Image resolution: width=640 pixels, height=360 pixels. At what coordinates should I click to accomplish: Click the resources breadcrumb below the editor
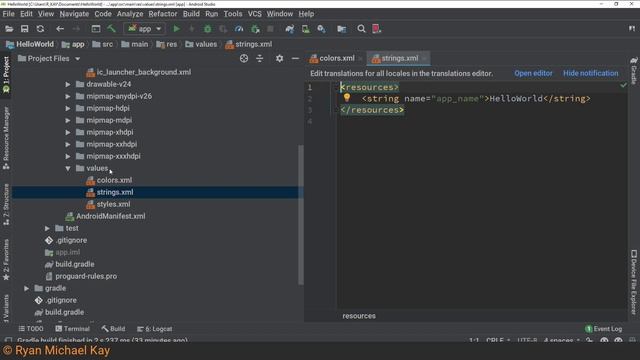tap(359, 316)
